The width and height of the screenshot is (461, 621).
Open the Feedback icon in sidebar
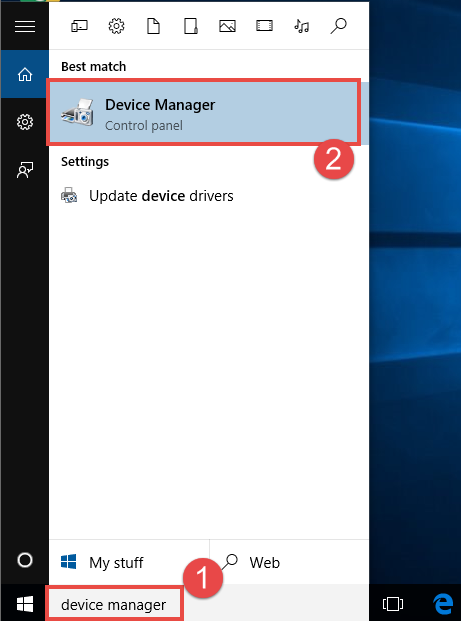click(x=25, y=170)
